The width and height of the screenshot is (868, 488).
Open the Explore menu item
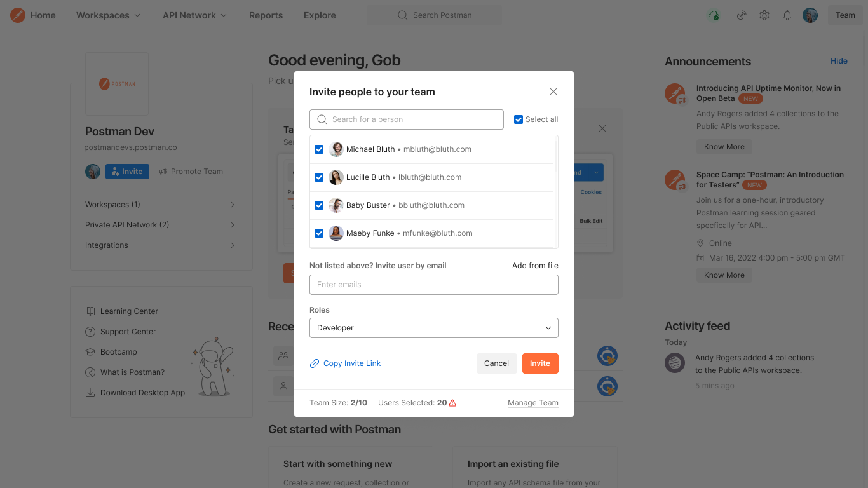coord(320,15)
